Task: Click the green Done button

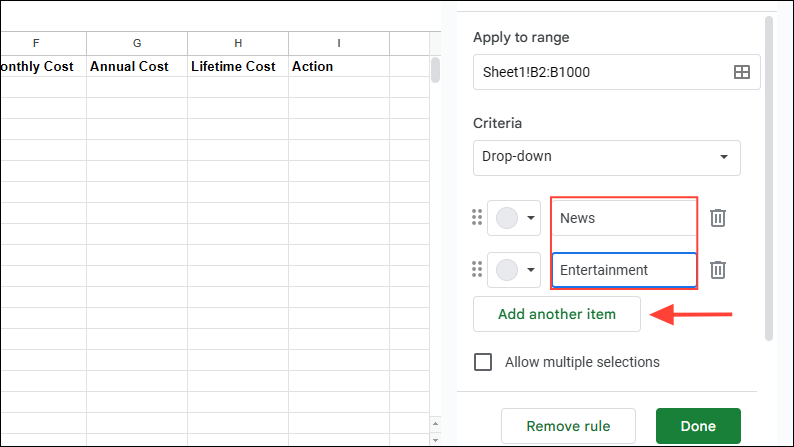Action: point(698,426)
